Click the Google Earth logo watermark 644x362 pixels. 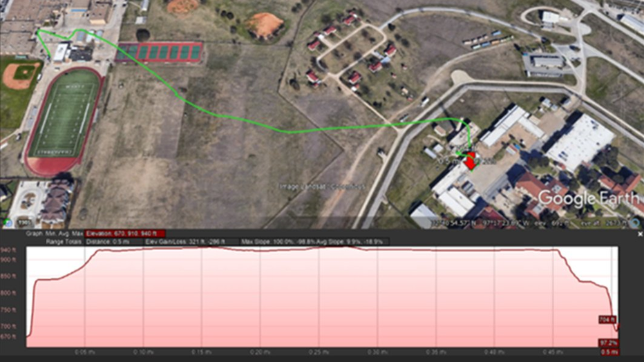(587, 198)
